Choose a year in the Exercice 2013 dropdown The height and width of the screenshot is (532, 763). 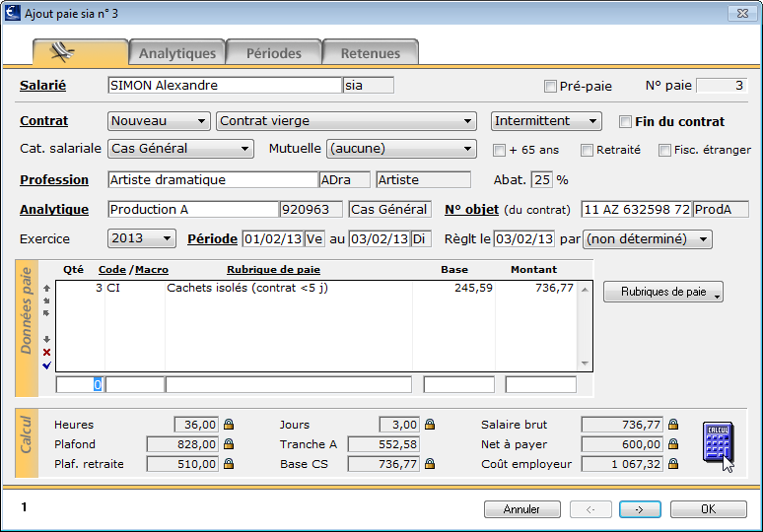[x=142, y=238]
